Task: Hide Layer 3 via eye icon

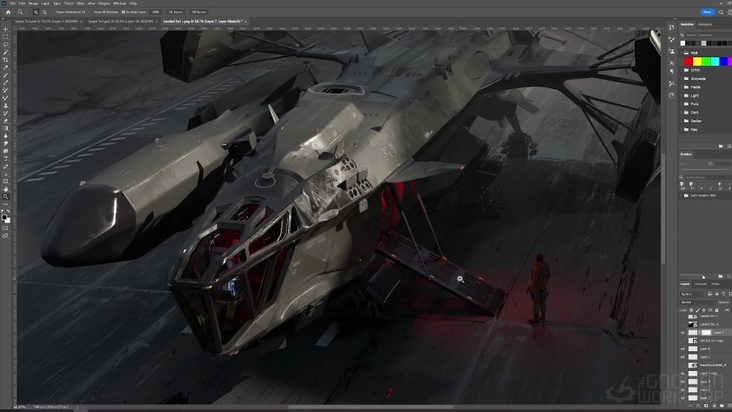Action: point(683,390)
